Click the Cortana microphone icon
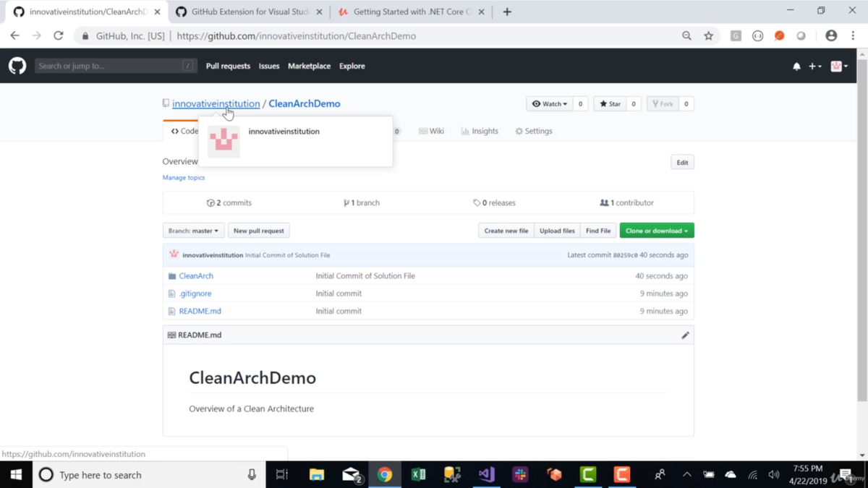 tap(252, 475)
